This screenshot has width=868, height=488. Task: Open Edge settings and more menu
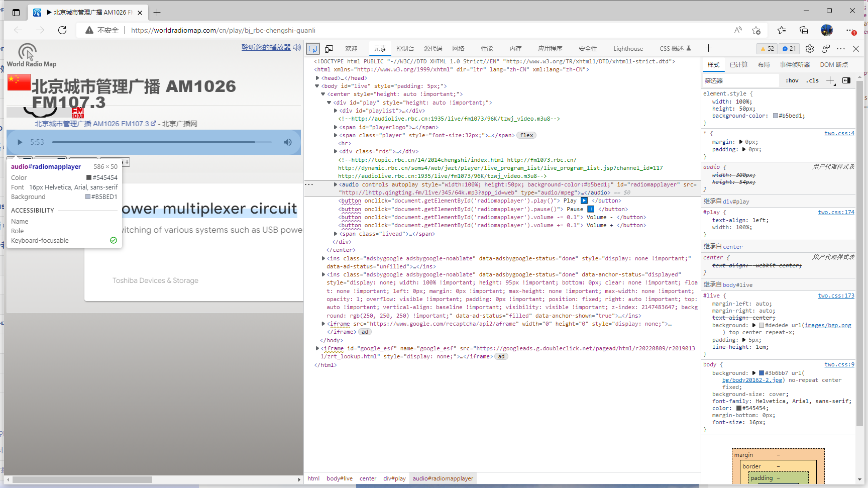pos(850,30)
